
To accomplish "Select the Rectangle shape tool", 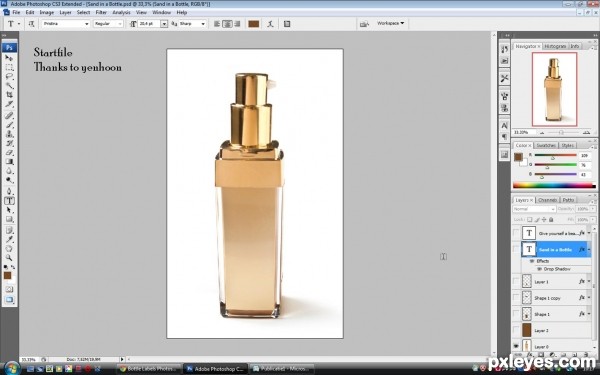I will click(x=9, y=219).
